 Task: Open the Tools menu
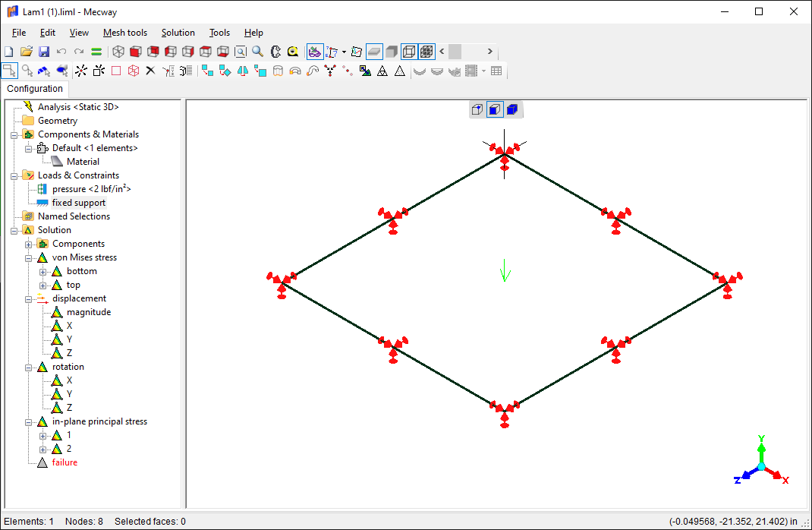point(219,33)
